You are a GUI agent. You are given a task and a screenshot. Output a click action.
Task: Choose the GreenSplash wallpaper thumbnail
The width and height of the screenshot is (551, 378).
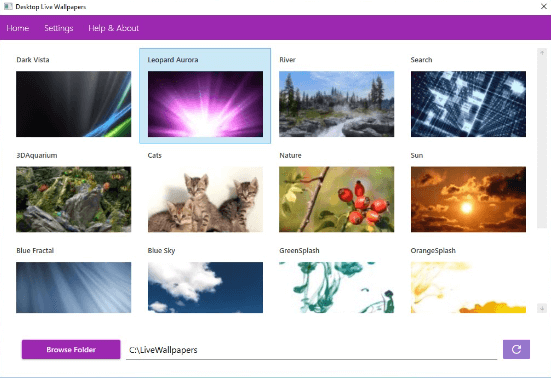(x=337, y=287)
